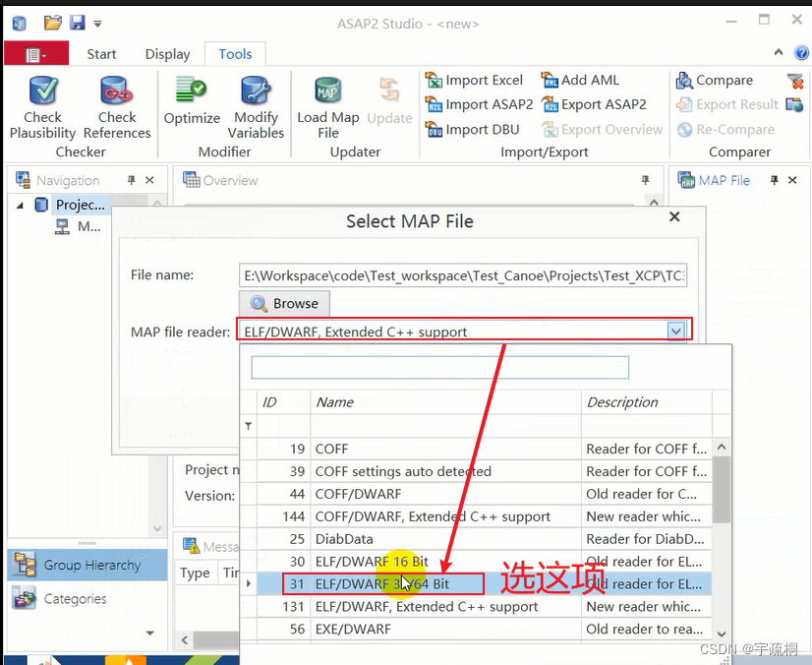The height and width of the screenshot is (665, 812).
Task: Close the Select MAP File dialog
Action: (674, 216)
